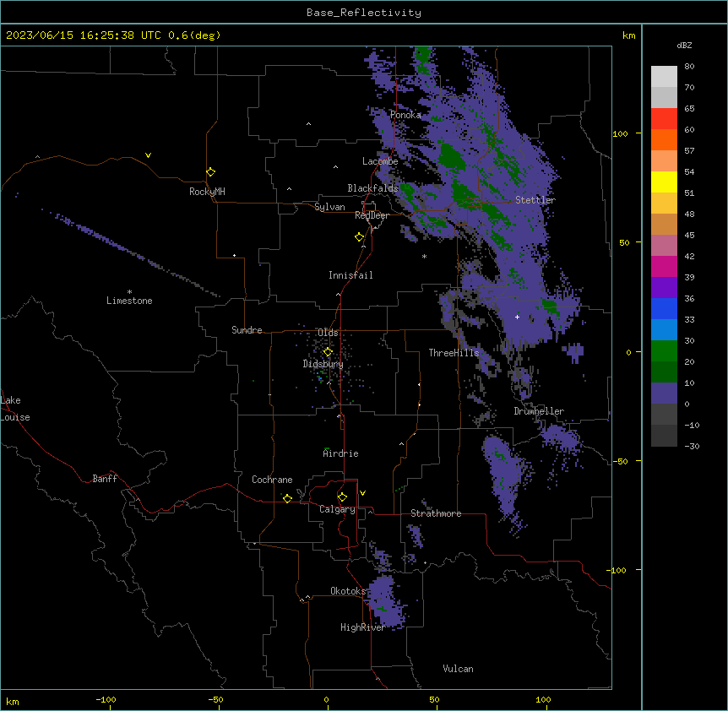This screenshot has height=711, width=728.
Task: Select the Banff label
Action: [105, 479]
